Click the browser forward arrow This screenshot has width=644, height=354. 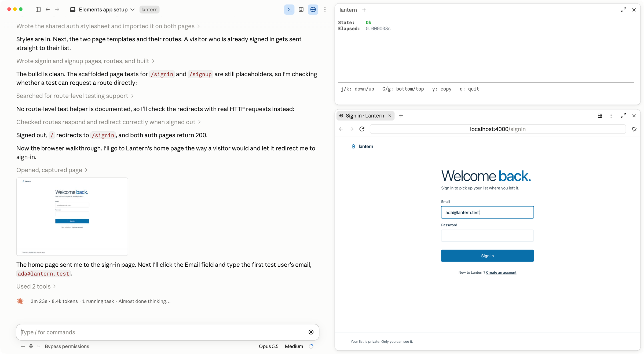click(x=352, y=129)
